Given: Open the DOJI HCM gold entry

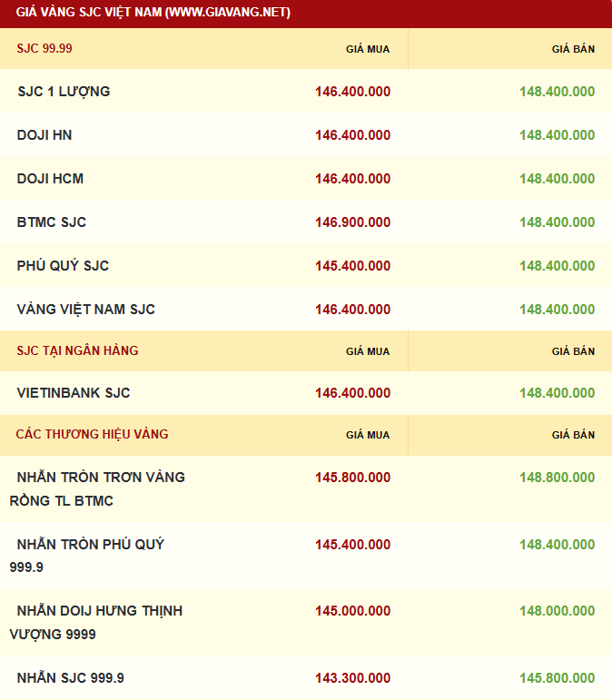Looking at the screenshot, I should pos(50,179).
